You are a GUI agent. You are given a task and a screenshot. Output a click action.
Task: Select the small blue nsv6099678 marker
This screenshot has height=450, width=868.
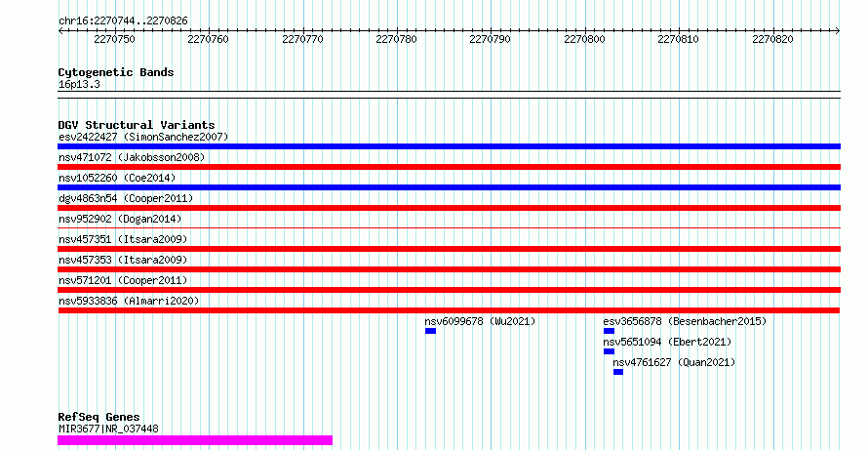tap(431, 331)
